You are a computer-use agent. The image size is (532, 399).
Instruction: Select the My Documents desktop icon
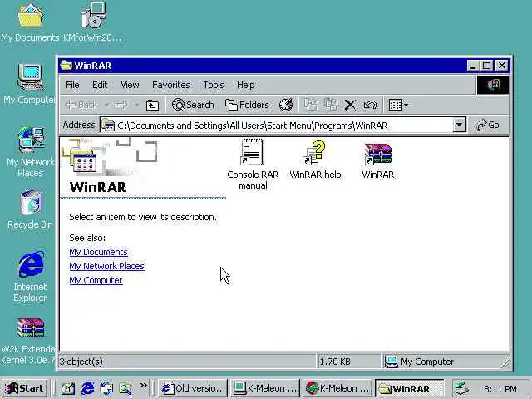click(x=30, y=23)
